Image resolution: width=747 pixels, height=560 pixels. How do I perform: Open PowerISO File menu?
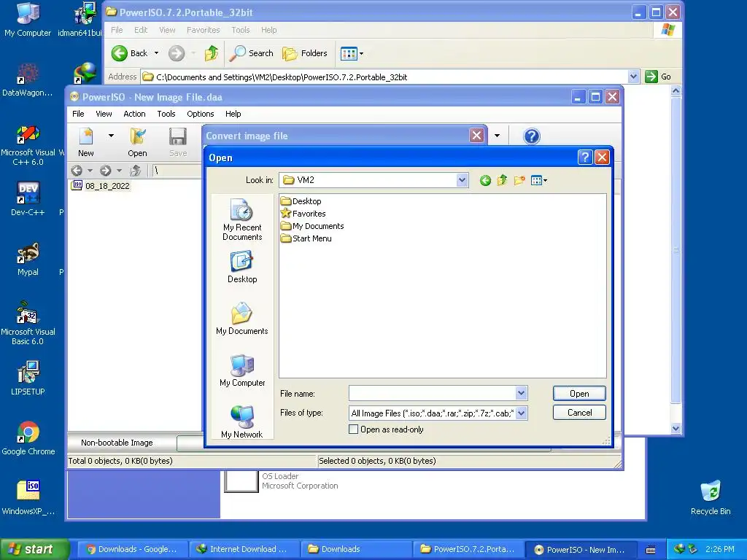[78, 114]
